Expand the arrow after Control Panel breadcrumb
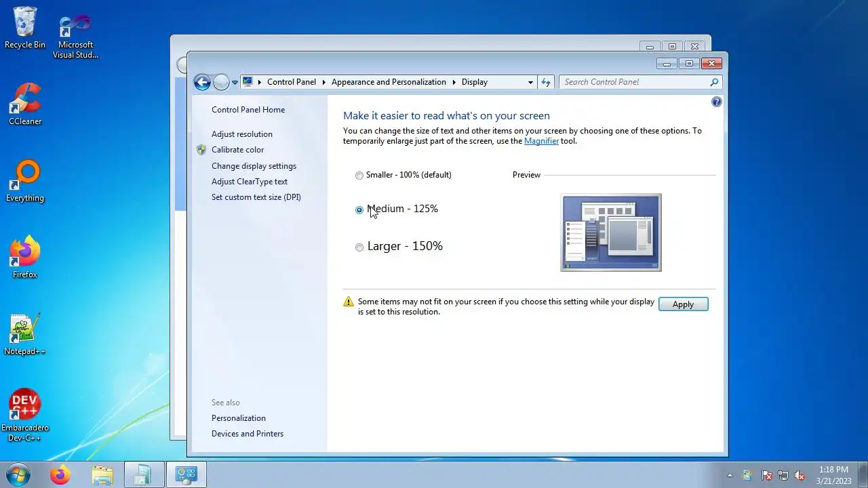Image resolution: width=868 pixels, height=488 pixels. 324,82
